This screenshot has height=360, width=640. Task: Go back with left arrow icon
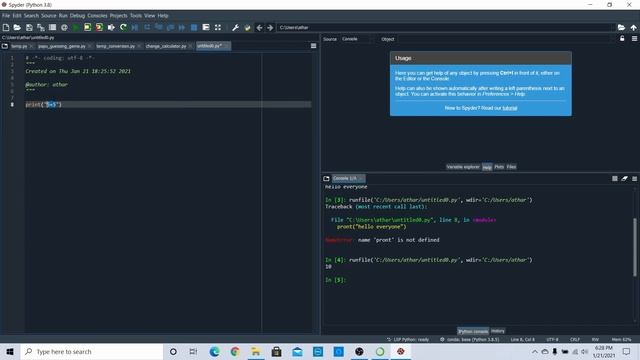[x=259, y=27]
